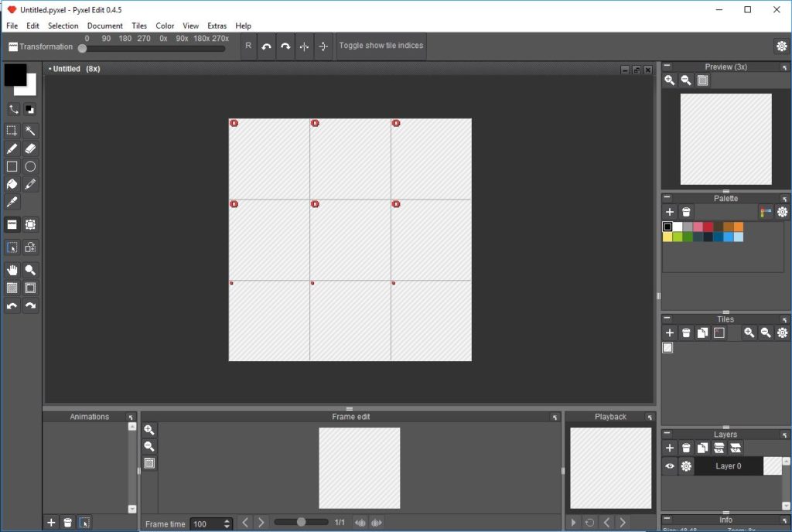Add a new layer in the Layers panel

[670, 448]
